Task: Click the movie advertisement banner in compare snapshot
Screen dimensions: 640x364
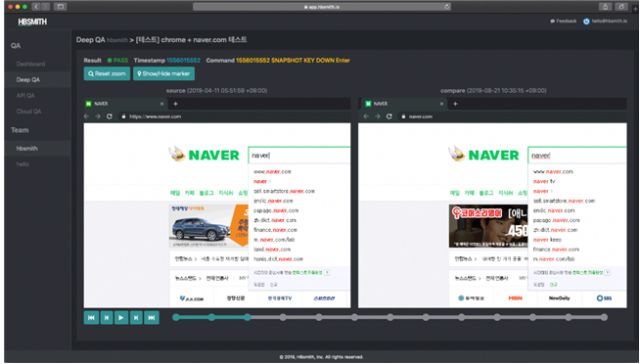Action: 488,226
